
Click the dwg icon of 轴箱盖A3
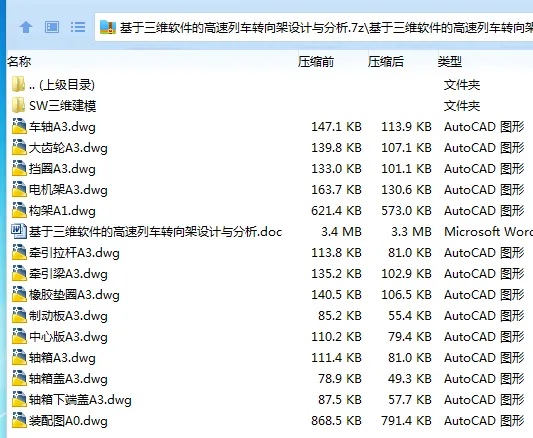(19, 379)
